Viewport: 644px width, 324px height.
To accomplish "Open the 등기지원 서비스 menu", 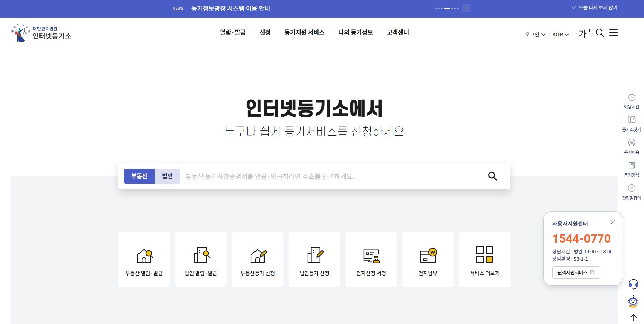I will [x=304, y=32].
